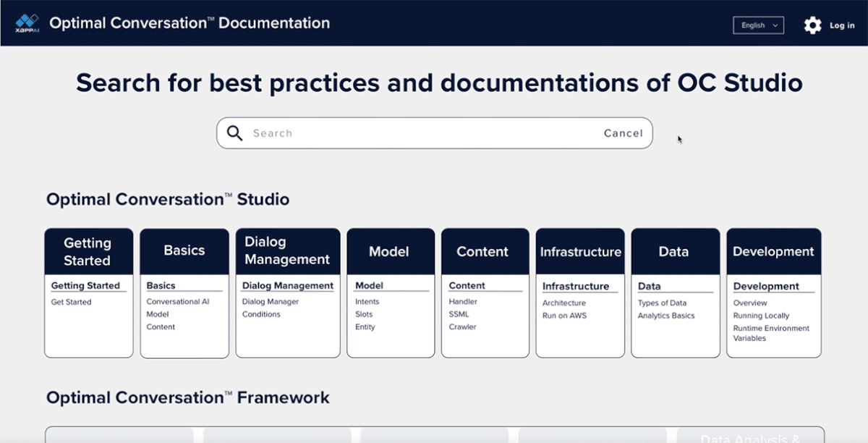
Task: Open the Entity link
Action: (x=365, y=326)
